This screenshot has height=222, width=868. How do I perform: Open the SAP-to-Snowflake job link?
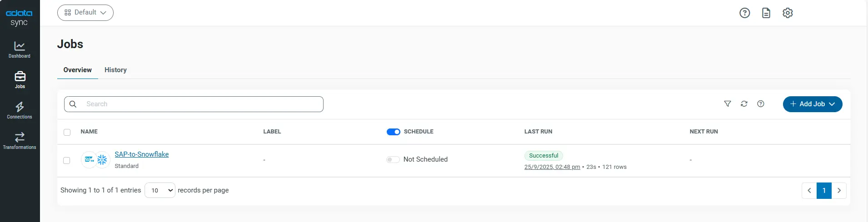click(141, 154)
